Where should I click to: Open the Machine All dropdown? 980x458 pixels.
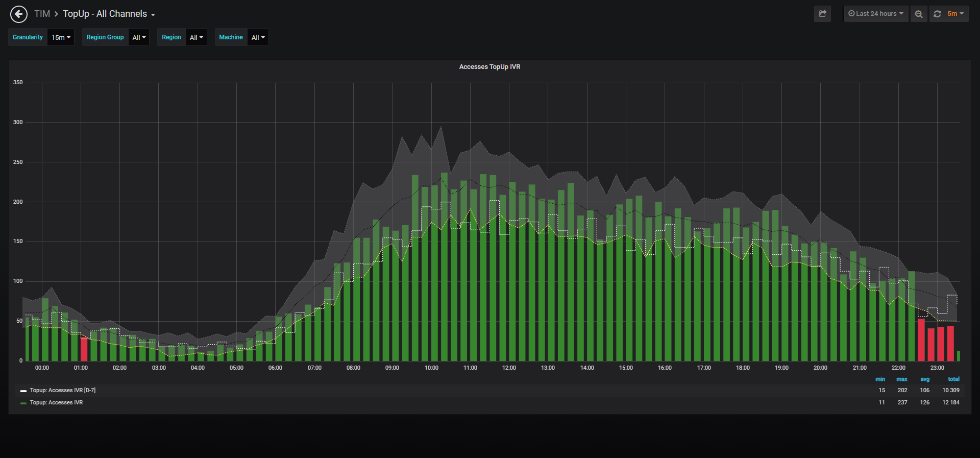(258, 37)
